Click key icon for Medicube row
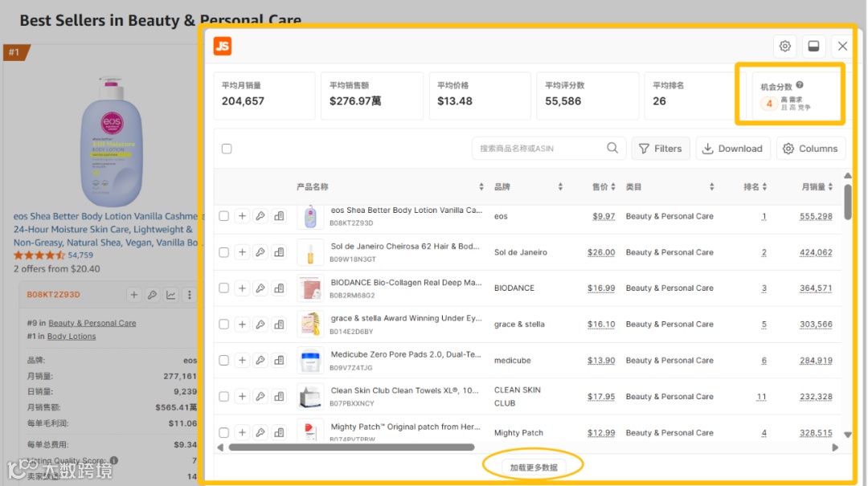The width and height of the screenshot is (868, 486). 260,361
